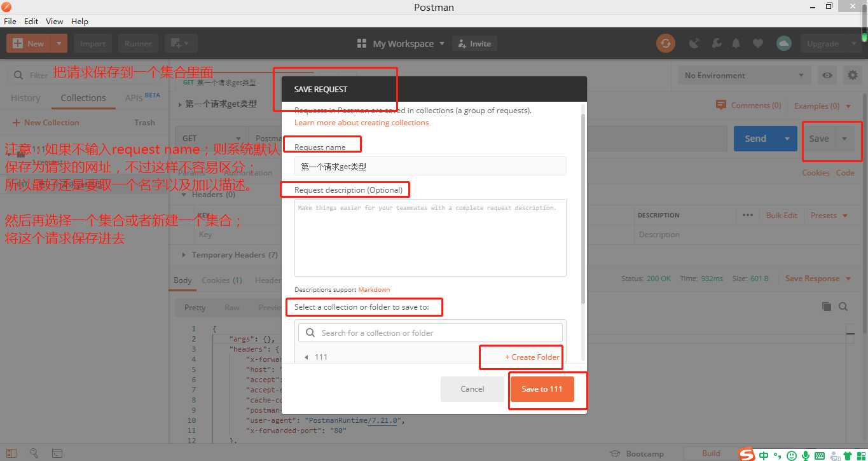Click the Invite button
868x461 pixels.
(474, 44)
